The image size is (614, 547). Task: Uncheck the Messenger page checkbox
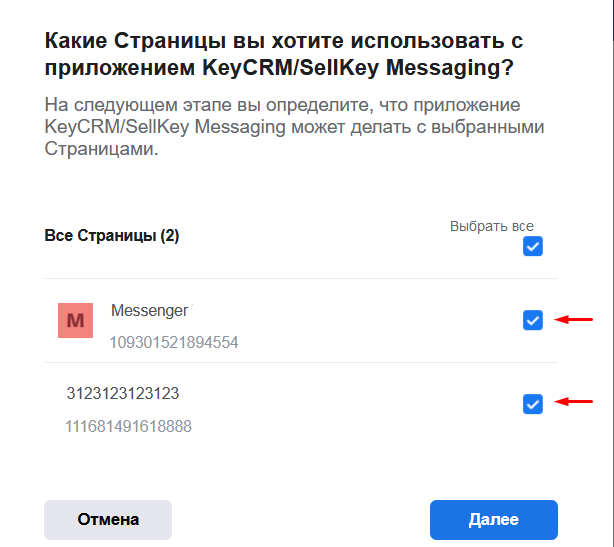tap(533, 320)
